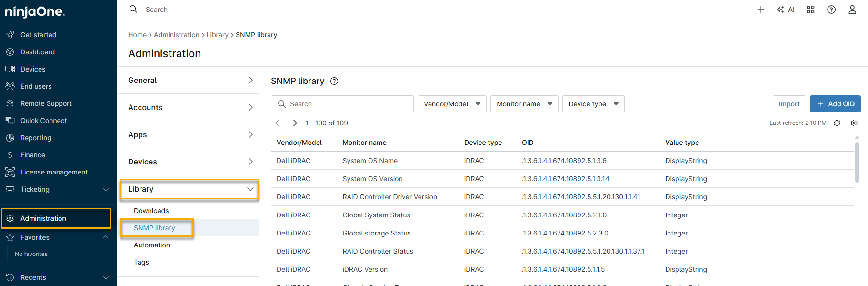Select SNMP library menu item
868x286 pixels.
click(x=154, y=228)
